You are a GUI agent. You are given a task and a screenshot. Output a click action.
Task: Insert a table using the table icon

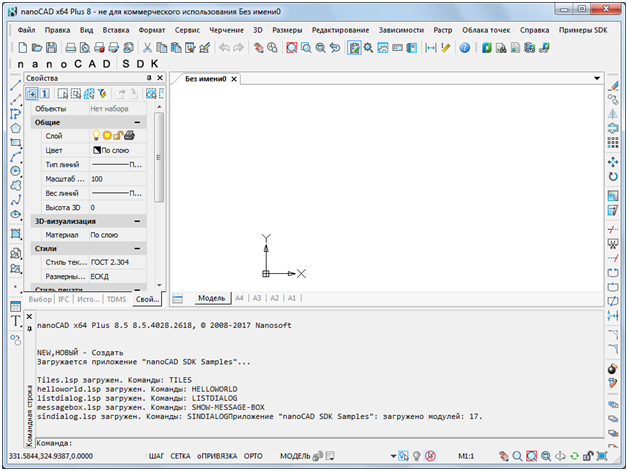point(15,306)
